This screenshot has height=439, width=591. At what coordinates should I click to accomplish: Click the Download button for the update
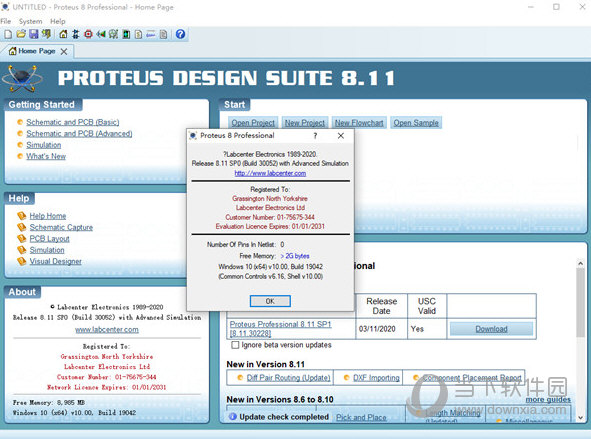(491, 329)
